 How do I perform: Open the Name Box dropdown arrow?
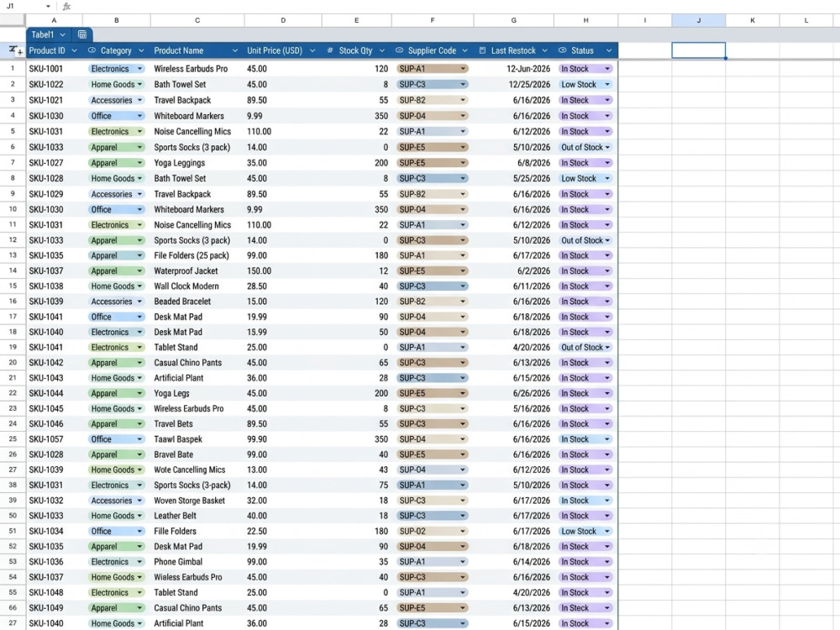pos(48,7)
